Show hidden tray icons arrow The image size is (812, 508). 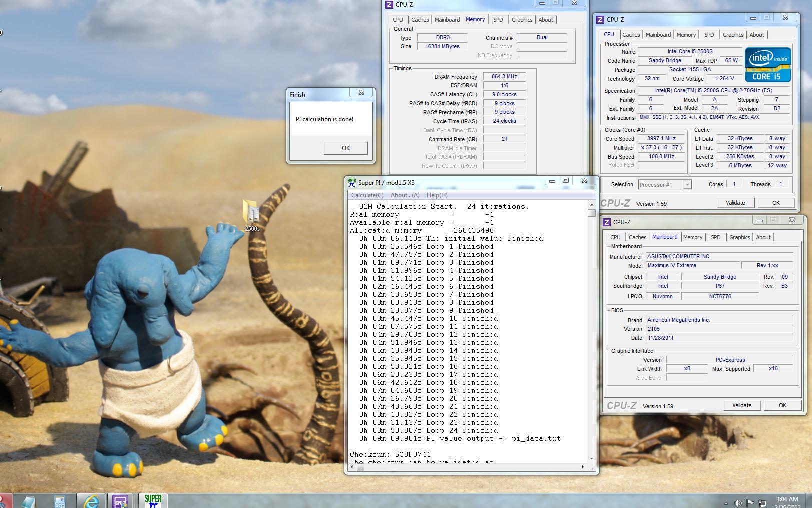(726, 503)
